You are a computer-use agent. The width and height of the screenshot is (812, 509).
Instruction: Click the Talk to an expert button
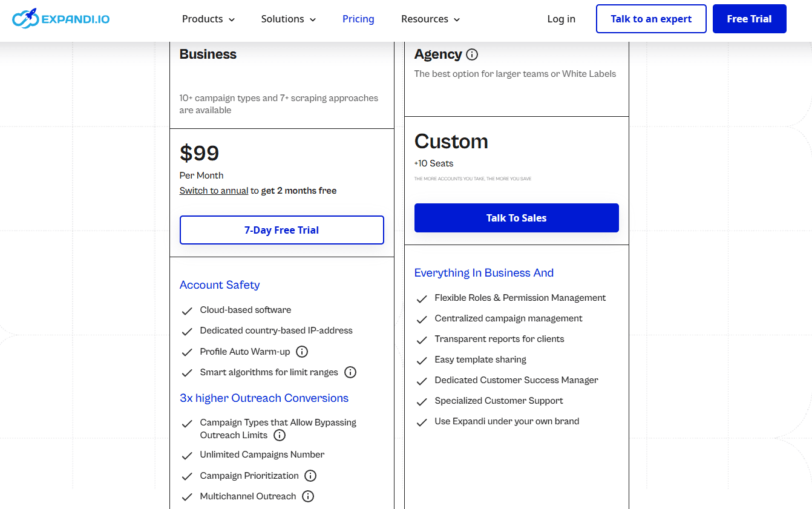tap(651, 19)
